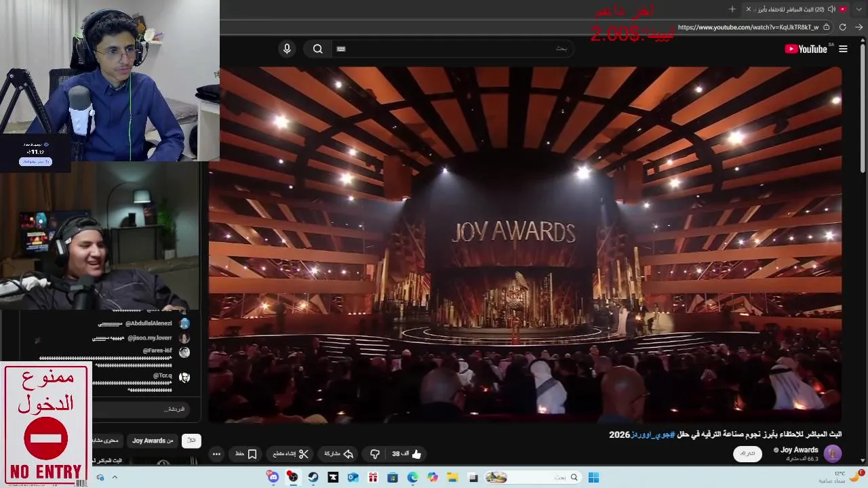Mute the tab via speaker icon
The height and width of the screenshot is (488, 868).
click(x=831, y=9)
